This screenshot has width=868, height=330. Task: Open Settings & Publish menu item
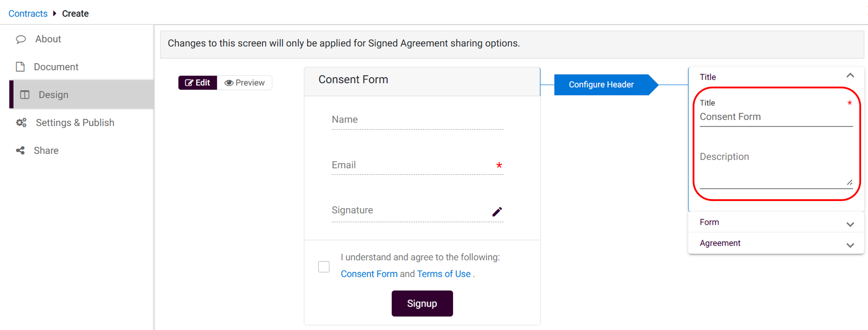75,123
